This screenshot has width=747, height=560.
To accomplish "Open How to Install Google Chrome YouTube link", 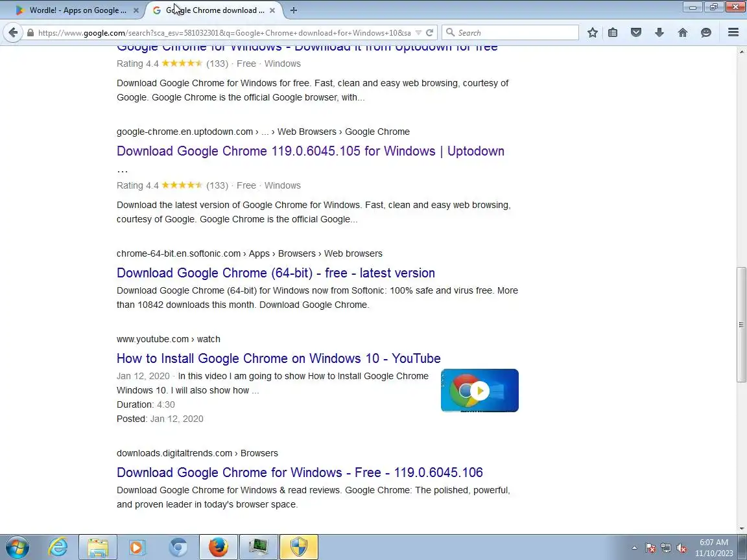I will 278,358.
